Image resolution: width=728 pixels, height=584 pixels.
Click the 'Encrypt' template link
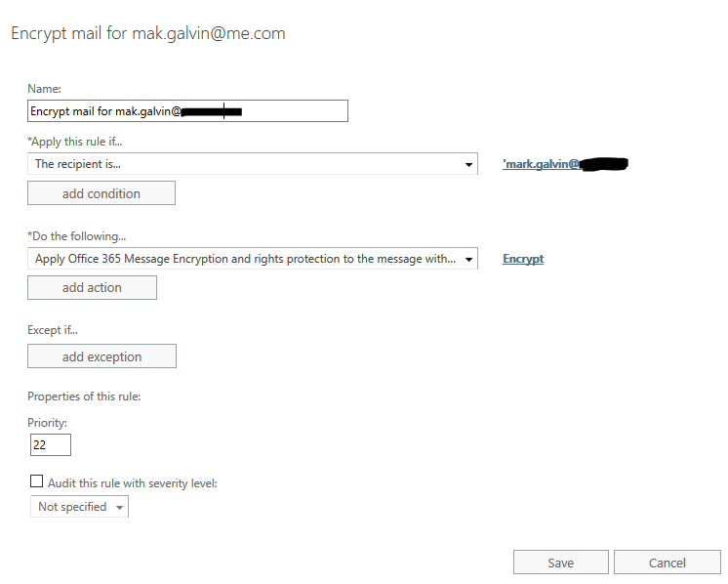pyautogui.click(x=523, y=259)
